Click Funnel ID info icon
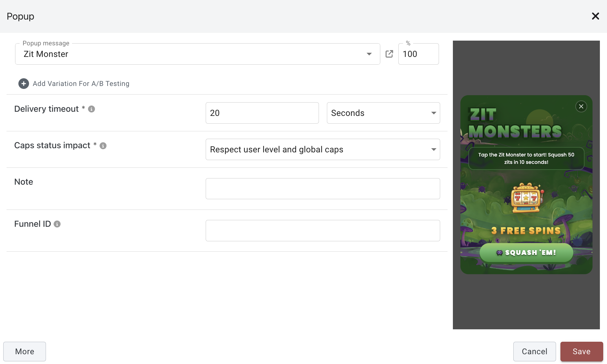Screen dimensions: 607x364 pos(57,224)
